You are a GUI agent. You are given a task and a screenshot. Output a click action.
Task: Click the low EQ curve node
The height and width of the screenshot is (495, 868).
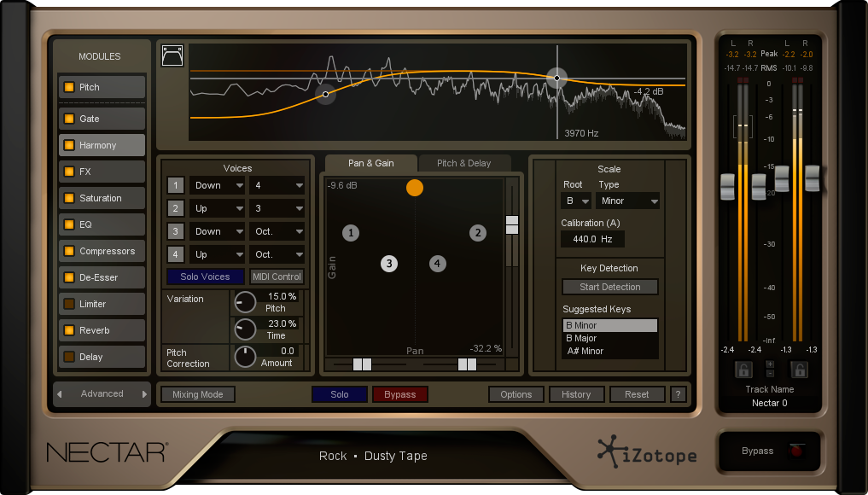pyautogui.click(x=325, y=94)
